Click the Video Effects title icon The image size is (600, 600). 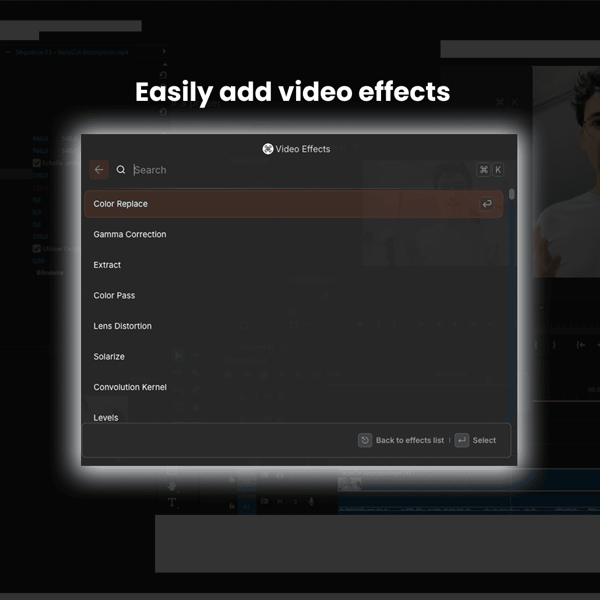268,149
